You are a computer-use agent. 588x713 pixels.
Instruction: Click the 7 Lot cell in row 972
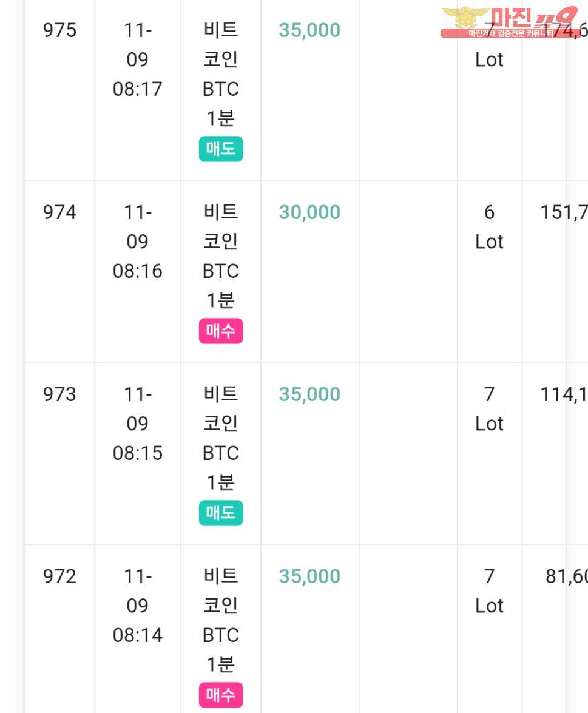[x=489, y=591]
